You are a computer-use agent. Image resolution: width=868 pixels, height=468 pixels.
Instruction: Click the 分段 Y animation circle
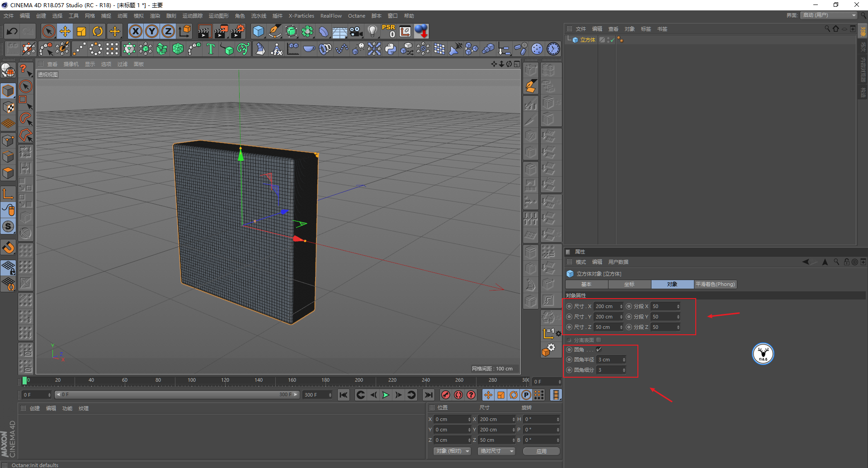[629, 317]
